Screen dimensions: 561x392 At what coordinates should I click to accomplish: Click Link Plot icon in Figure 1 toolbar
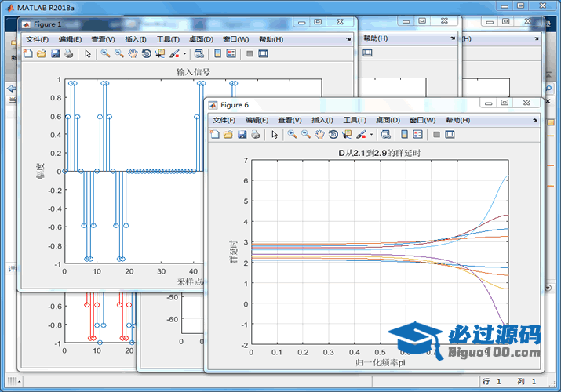click(x=199, y=54)
